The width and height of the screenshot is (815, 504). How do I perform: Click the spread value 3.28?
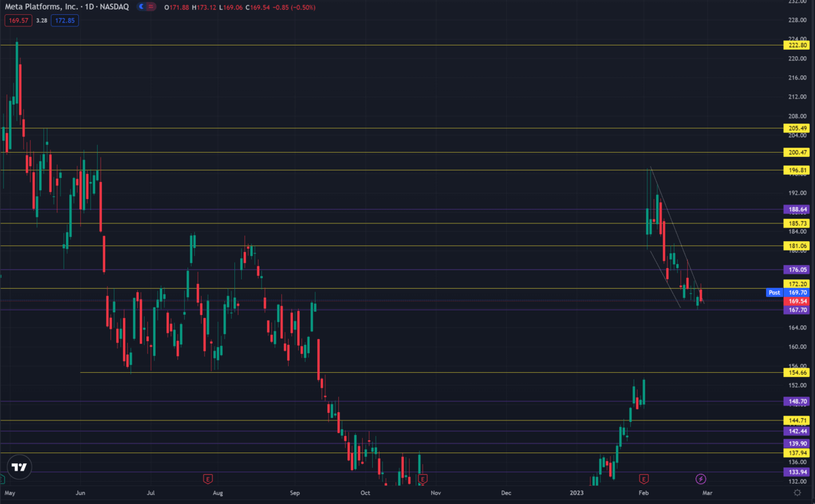click(40, 20)
